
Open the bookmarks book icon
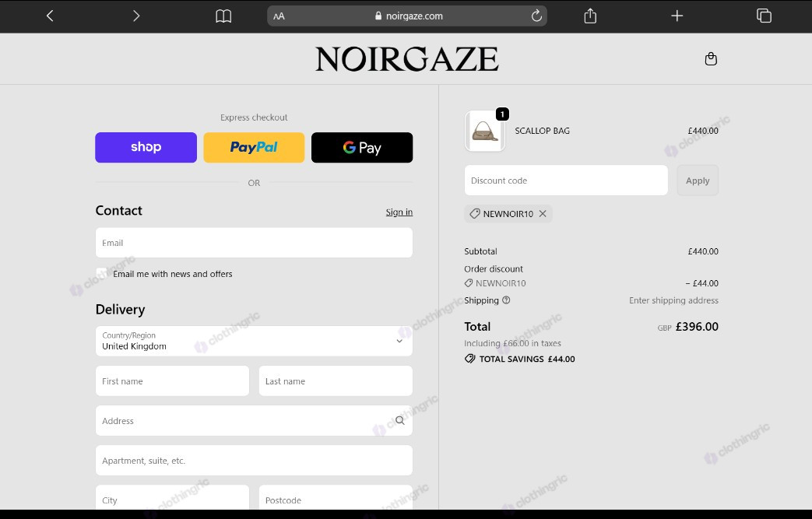coord(223,16)
